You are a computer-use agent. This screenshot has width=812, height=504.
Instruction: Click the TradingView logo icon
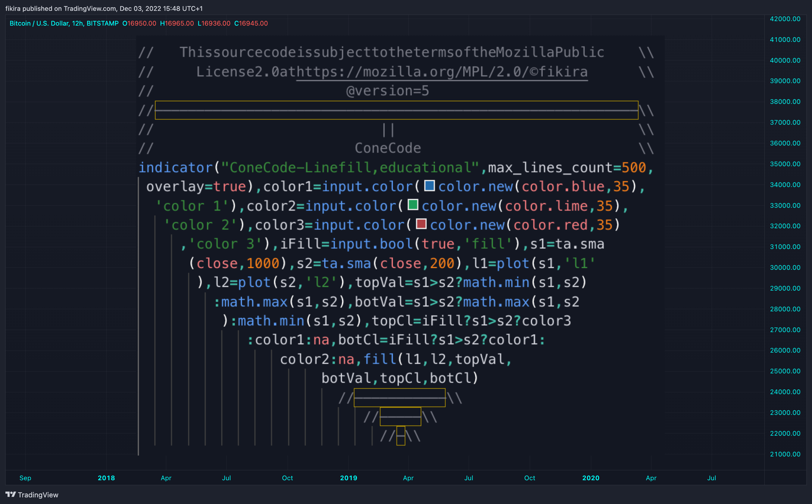point(11,494)
